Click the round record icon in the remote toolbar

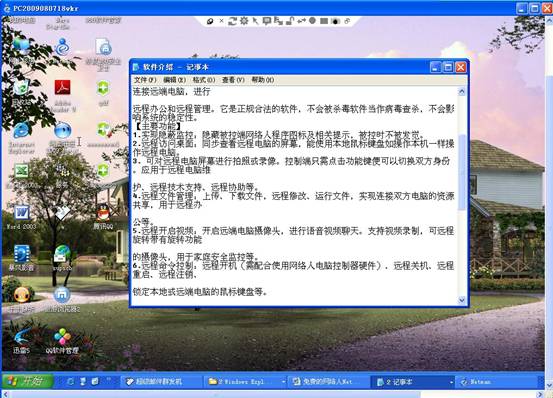pyautogui.click(x=312, y=21)
